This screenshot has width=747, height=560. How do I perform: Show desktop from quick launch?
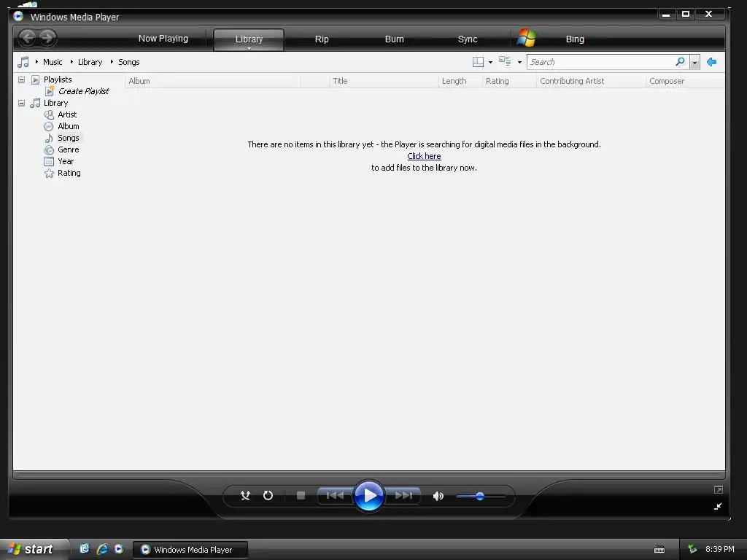pos(85,548)
